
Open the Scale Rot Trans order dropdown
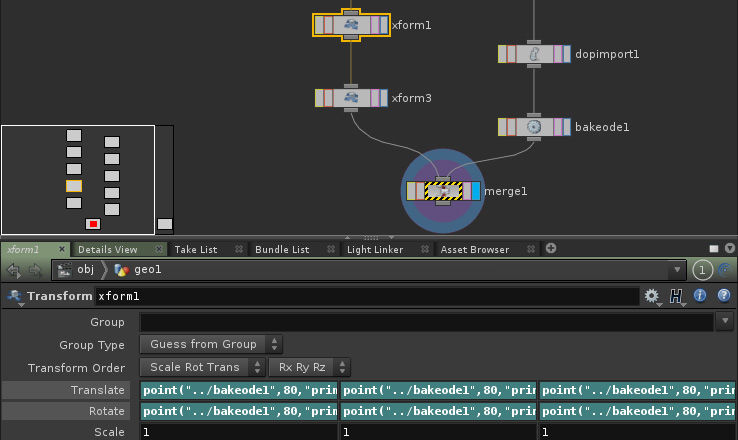(203, 367)
